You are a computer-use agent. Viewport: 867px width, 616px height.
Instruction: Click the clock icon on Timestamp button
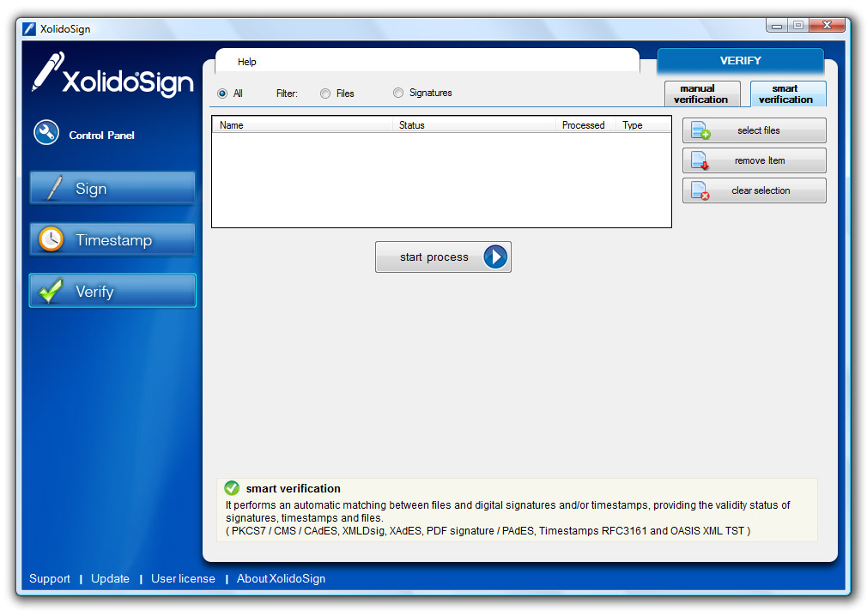click(51, 239)
